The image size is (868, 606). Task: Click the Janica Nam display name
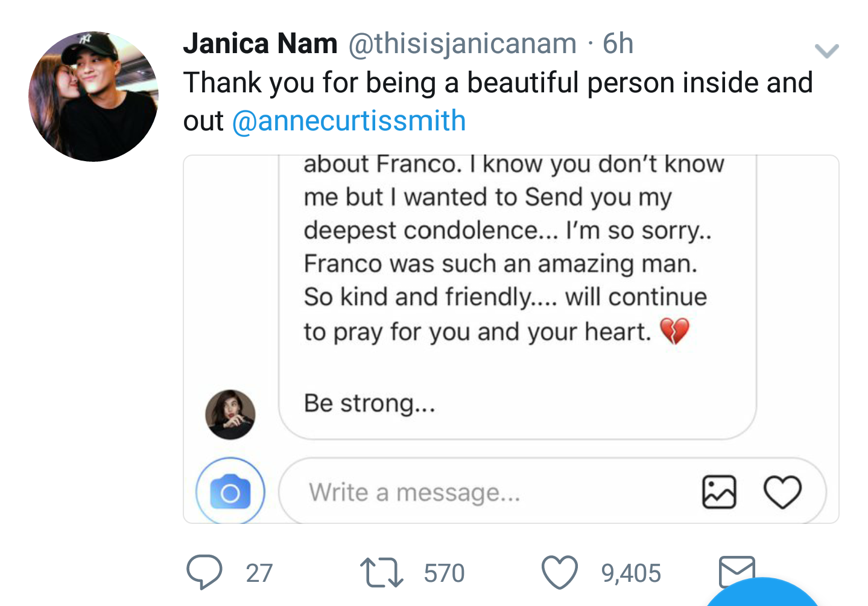tap(261, 43)
